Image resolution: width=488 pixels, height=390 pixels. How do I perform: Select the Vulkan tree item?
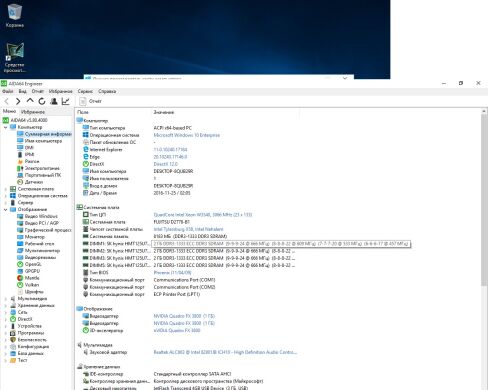(28, 285)
